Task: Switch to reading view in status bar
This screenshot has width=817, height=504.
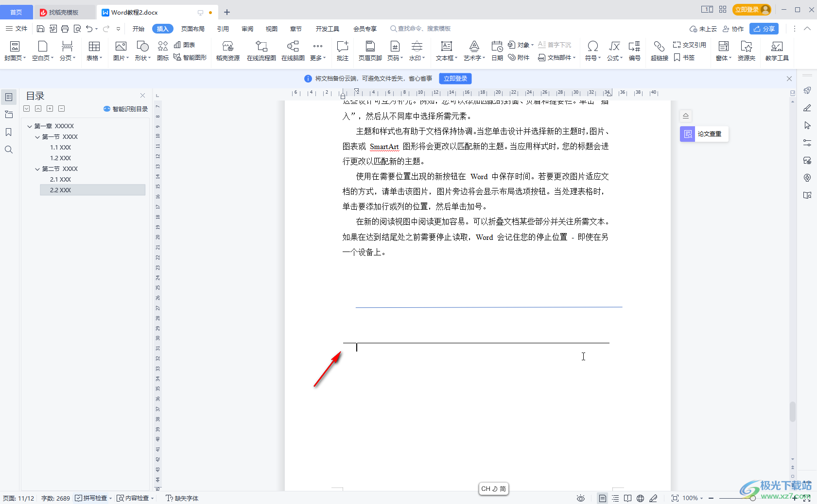Action: (628, 498)
